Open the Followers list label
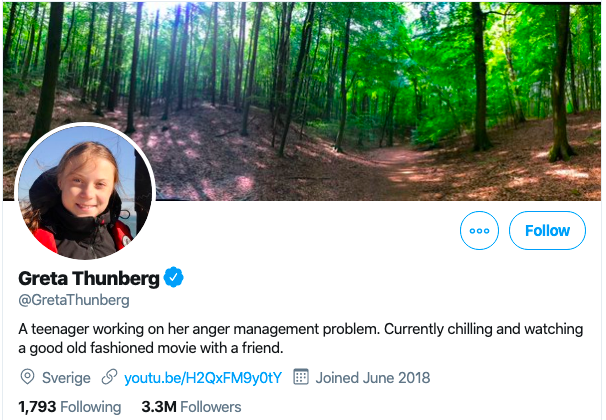This screenshot has height=420, width=606. pyautogui.click(x=210, y=407)
